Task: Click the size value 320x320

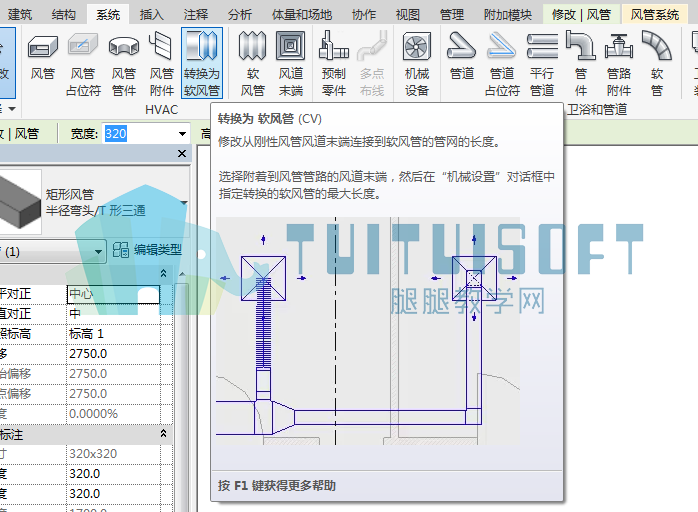Action: [113, 454]
